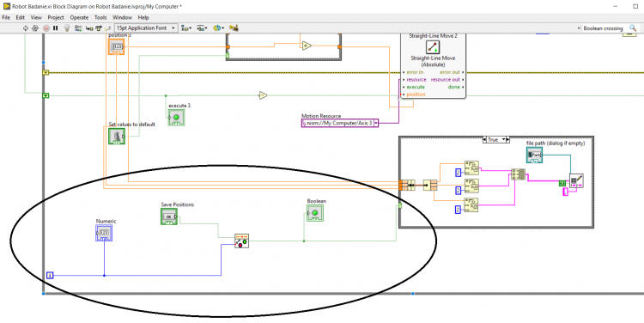Select the Build Array node with pink wires
This screenshot has height=323, width=644.
[x=519, y=174]
